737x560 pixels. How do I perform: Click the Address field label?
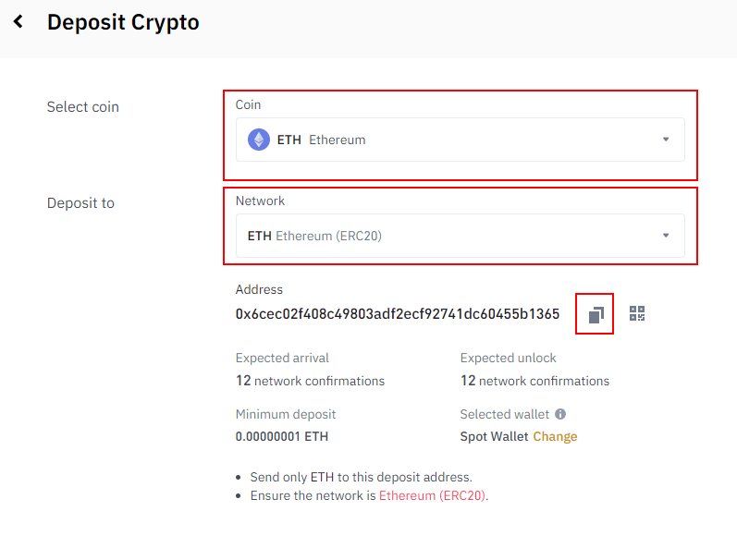259,289
